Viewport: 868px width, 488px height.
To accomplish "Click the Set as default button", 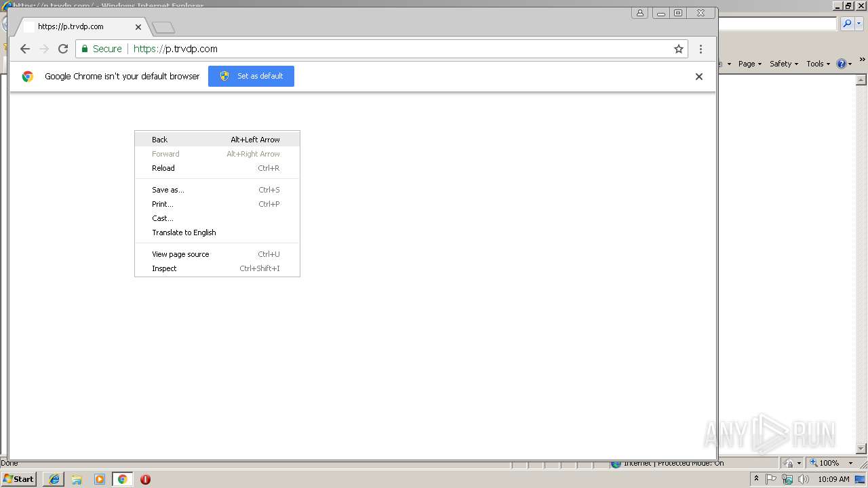I will pos(251,76).
